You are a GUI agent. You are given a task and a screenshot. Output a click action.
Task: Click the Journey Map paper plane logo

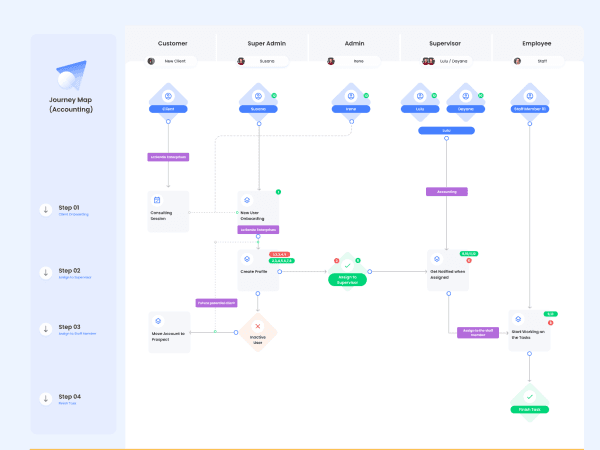(x=72, y=75)
